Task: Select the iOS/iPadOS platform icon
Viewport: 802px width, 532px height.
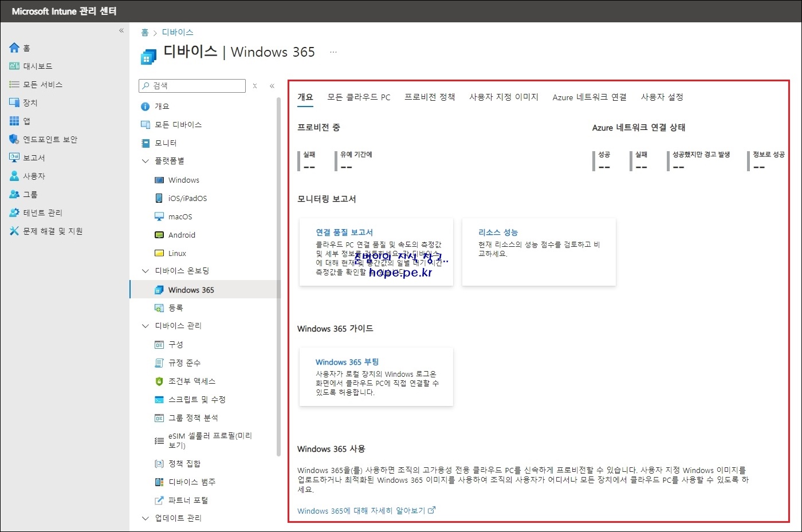Action: tap(159, 198)
